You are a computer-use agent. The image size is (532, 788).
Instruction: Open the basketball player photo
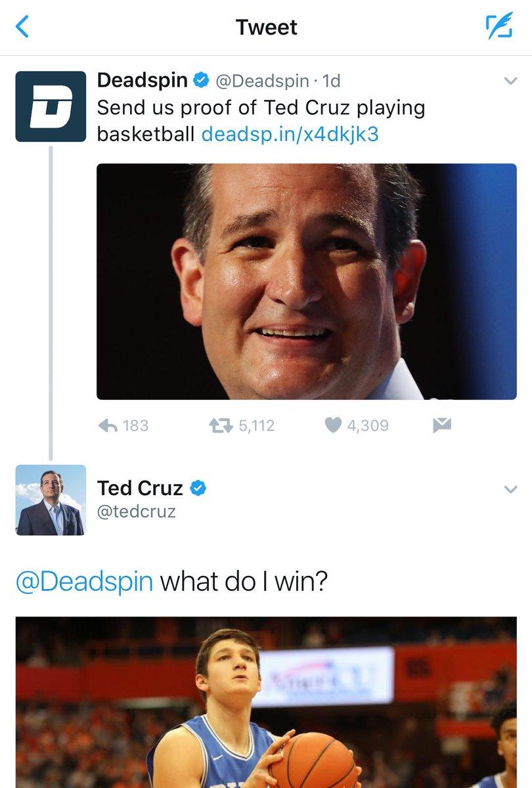(266, 703)
